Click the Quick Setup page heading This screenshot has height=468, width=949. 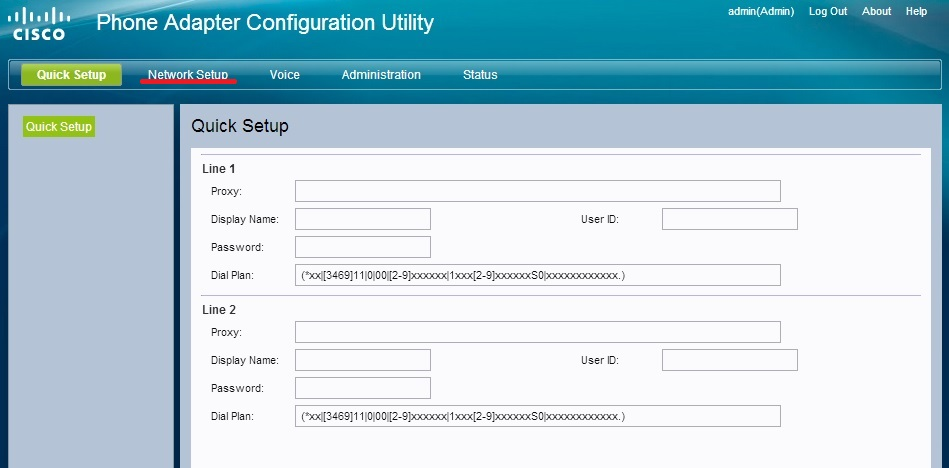click(x=240, y=127)
